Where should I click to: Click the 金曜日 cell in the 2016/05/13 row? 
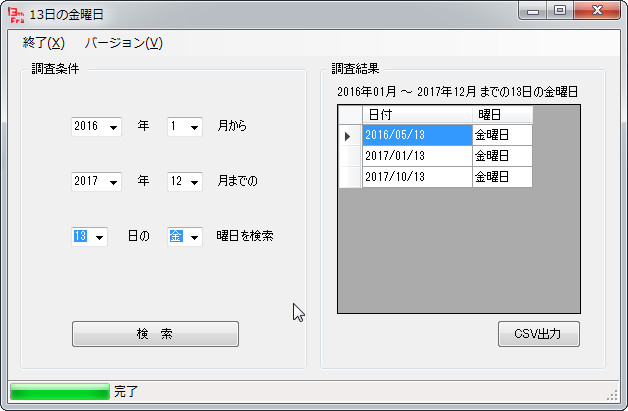(503, 135)
